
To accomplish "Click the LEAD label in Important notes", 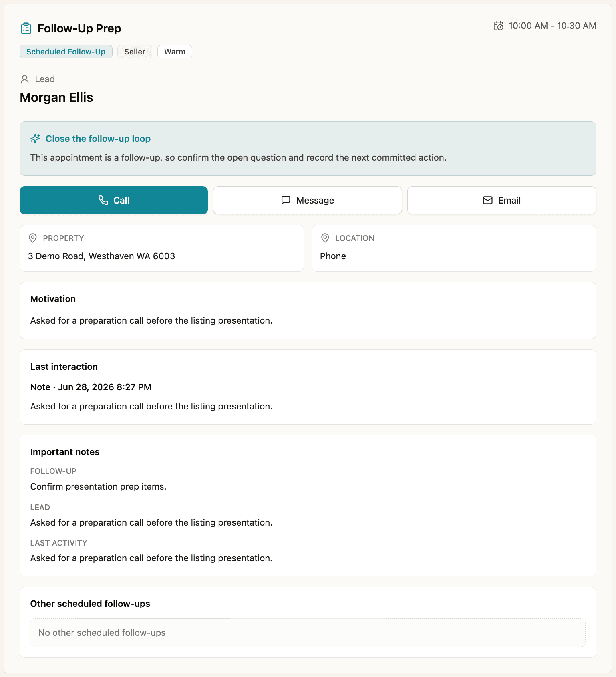I will click(x=40, y=507).
